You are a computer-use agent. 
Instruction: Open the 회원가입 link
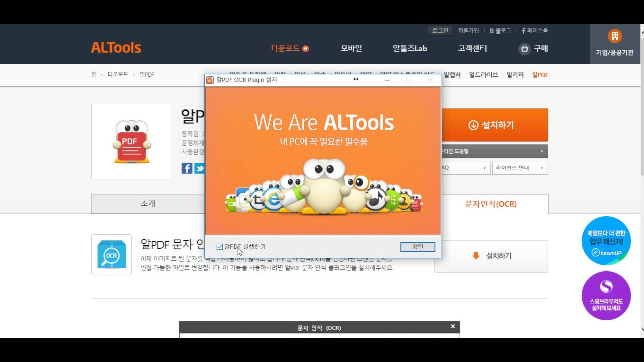click(468, 31)
